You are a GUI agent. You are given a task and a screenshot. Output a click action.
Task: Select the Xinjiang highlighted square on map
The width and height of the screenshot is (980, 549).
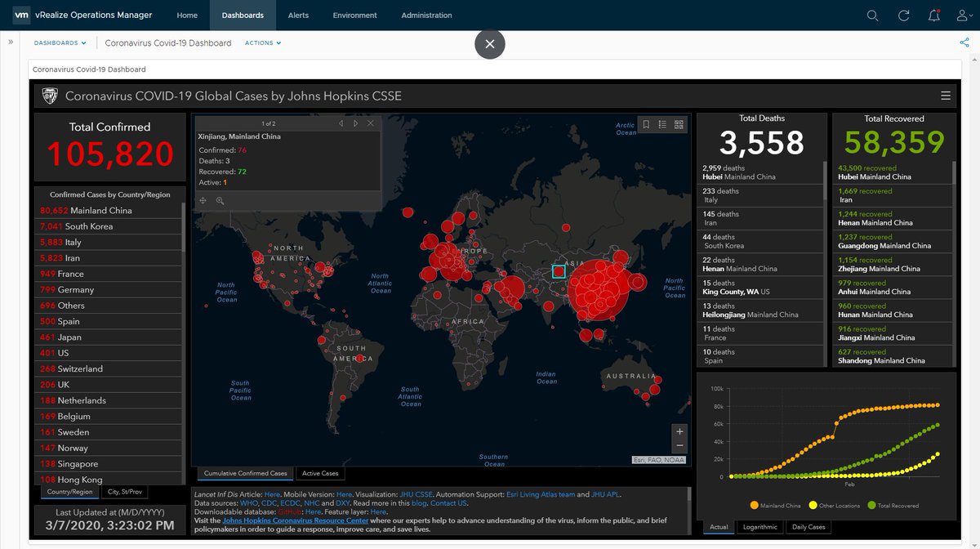point(559,270)
